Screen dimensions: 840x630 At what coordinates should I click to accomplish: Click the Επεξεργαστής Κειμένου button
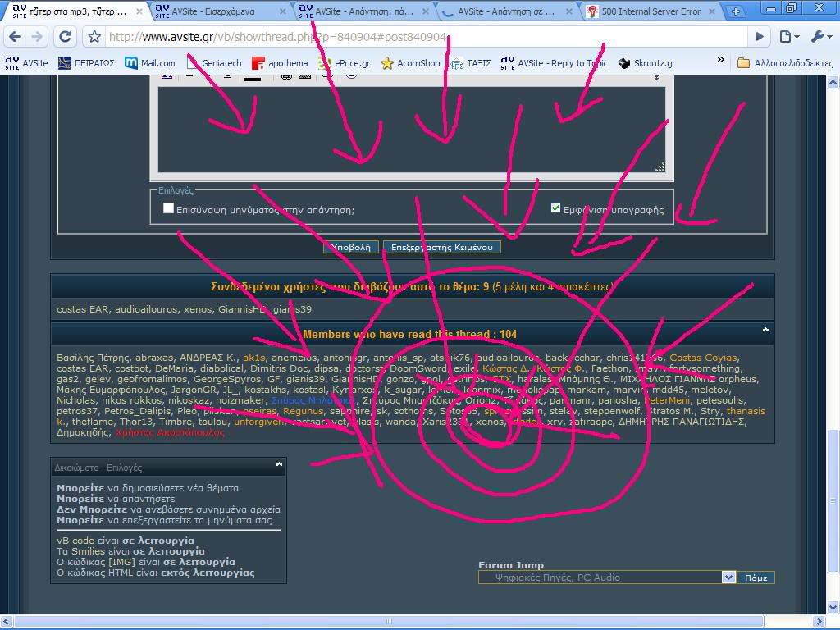442,247
